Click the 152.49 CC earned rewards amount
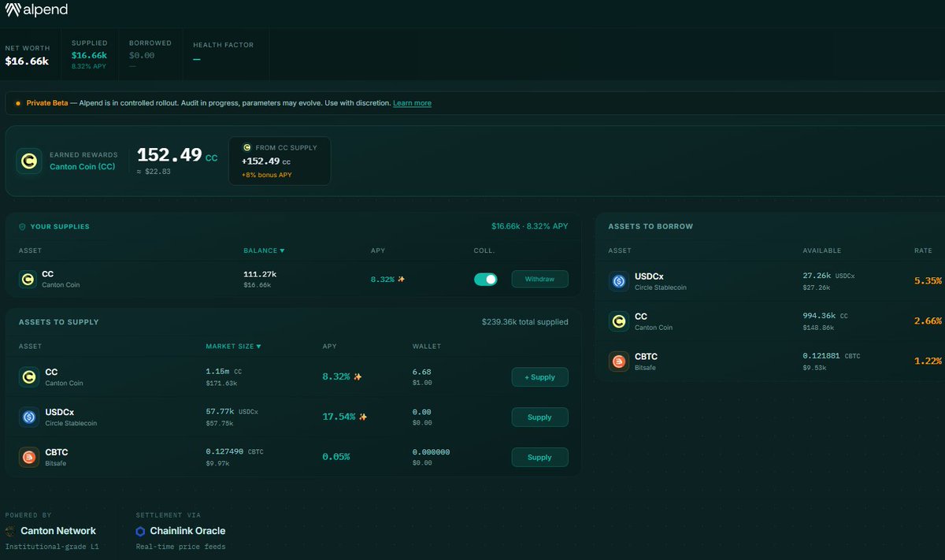The image size is (945, 560). point(177,155)
